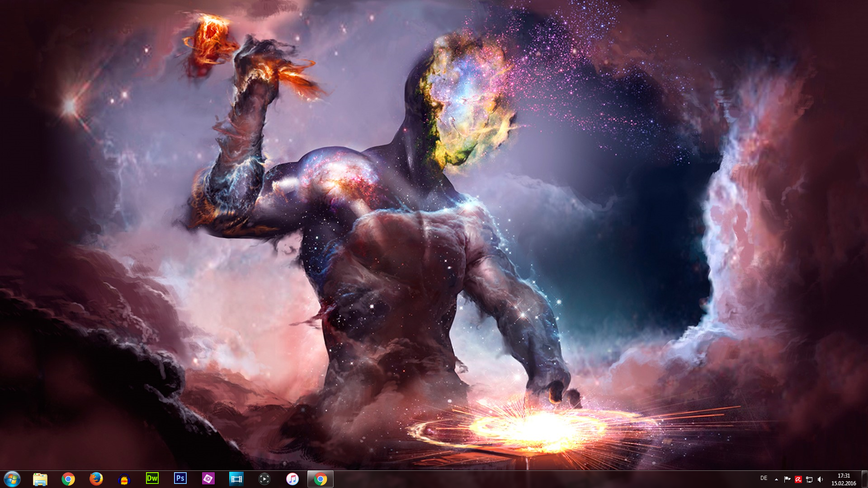Open the red Avira antivirus tray icon

click(798, 479)
